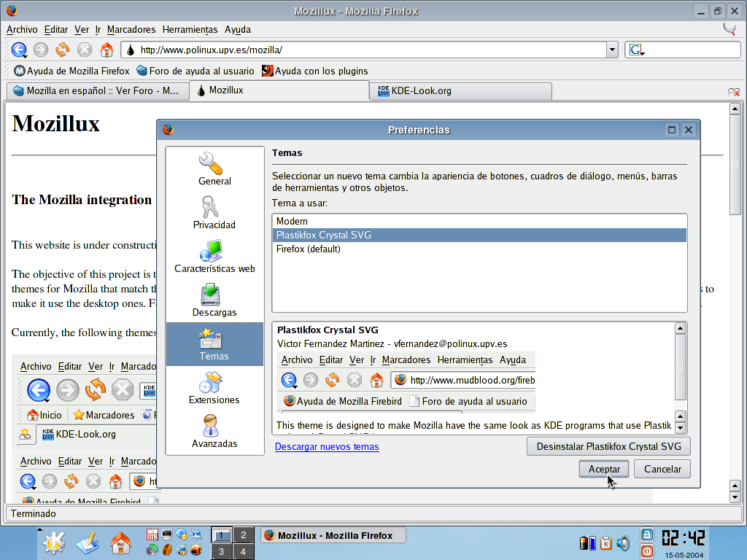Viewport: 747px width, 560px height.
Task: Click the Klipper clipboard tray icon
Action: [606, 542]
